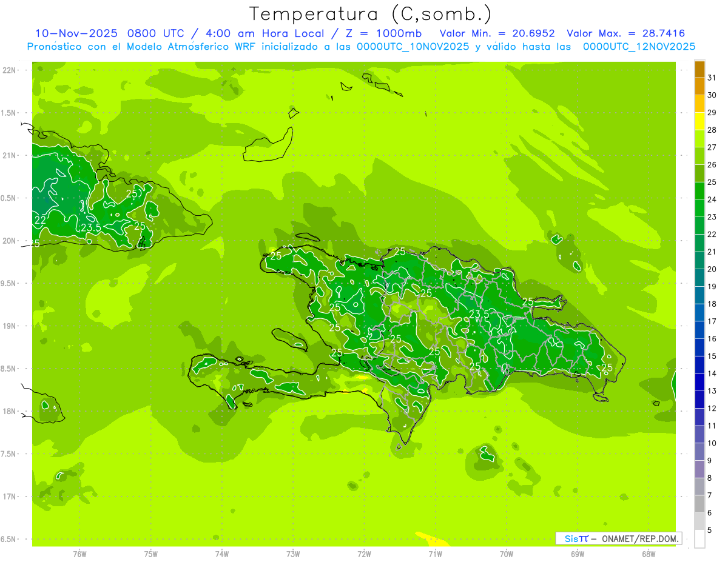Click the init time '0000UTC_10NOV2025'
Screen dimensions: 728x562
point(413,47)
